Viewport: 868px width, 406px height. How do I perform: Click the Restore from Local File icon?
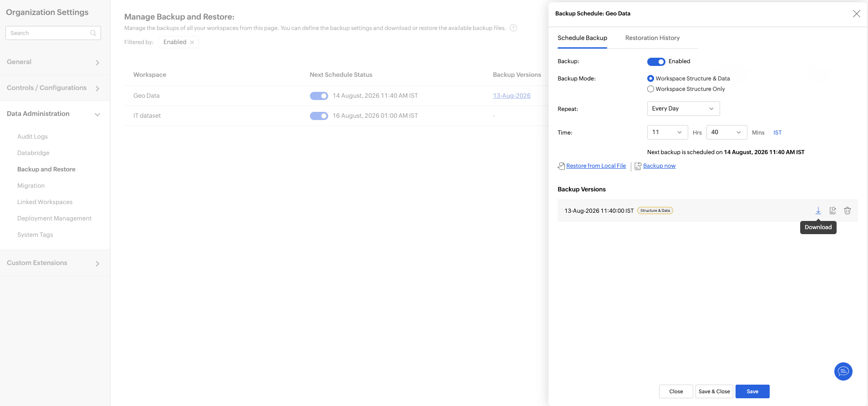coord(561,166)
